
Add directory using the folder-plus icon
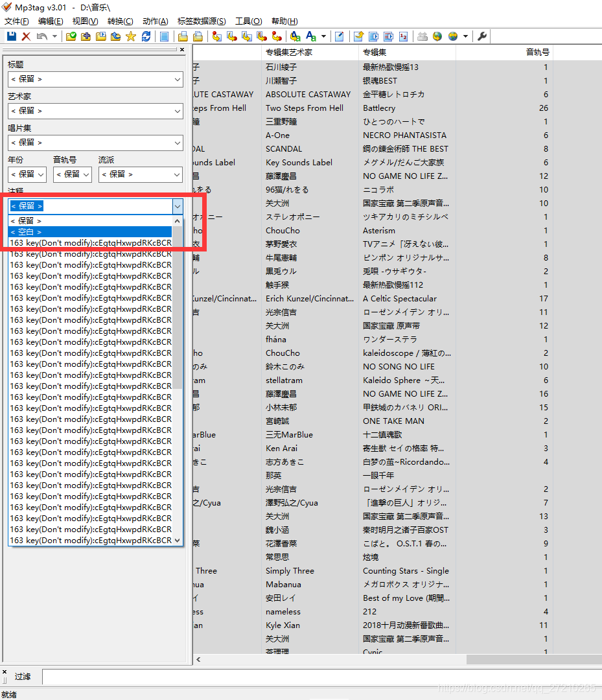coord(86,36)
